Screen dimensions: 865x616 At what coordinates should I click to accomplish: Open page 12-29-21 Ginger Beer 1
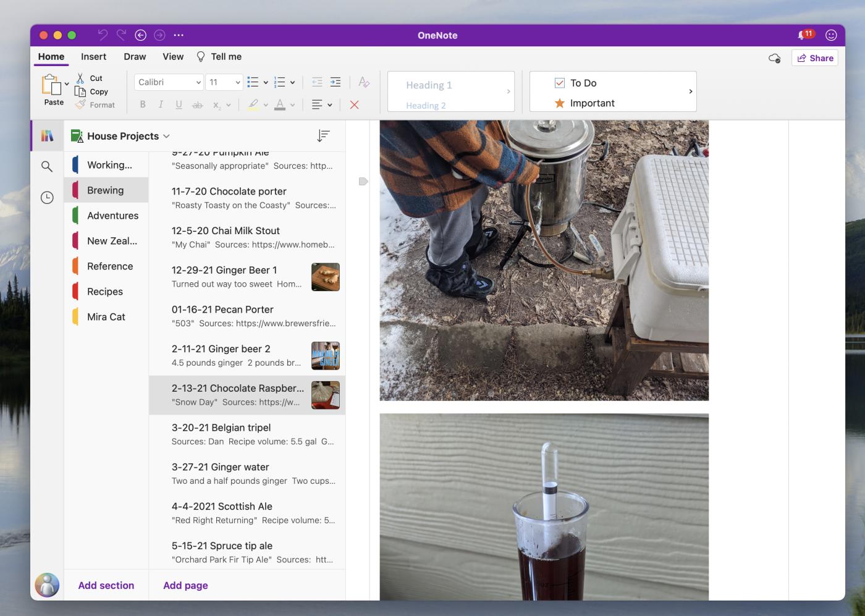(x=247, y=277)
